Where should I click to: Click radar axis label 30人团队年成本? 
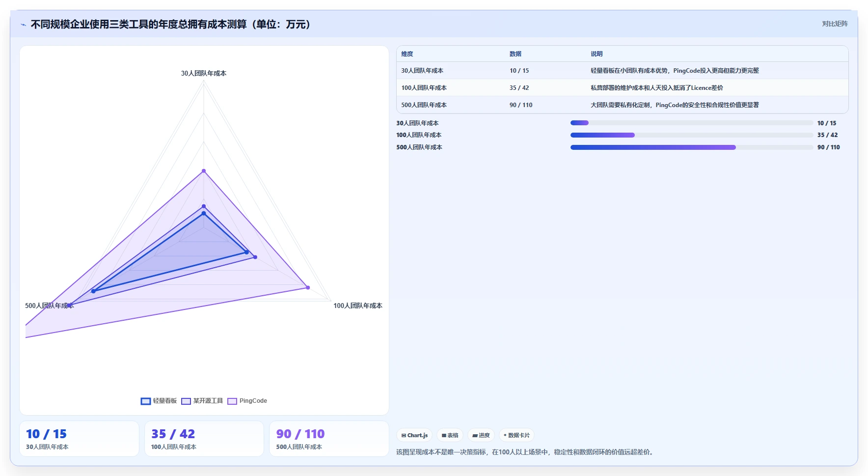(x=204, y=73)
